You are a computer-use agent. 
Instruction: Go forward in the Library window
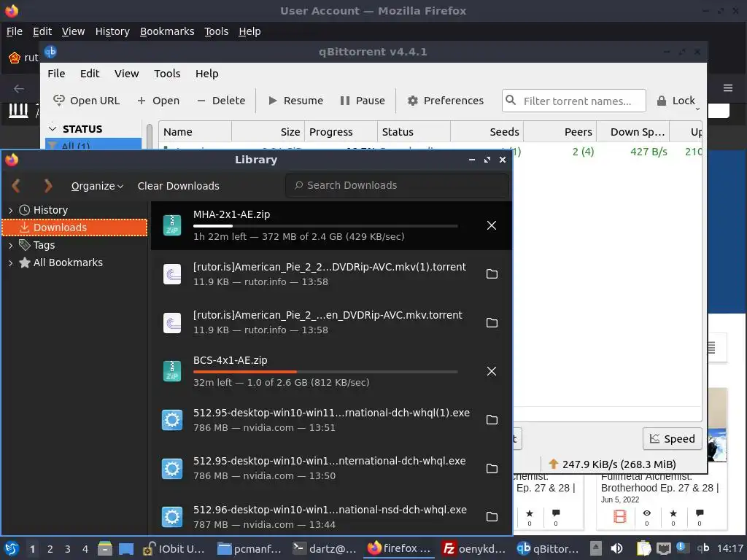click(47, 186)
